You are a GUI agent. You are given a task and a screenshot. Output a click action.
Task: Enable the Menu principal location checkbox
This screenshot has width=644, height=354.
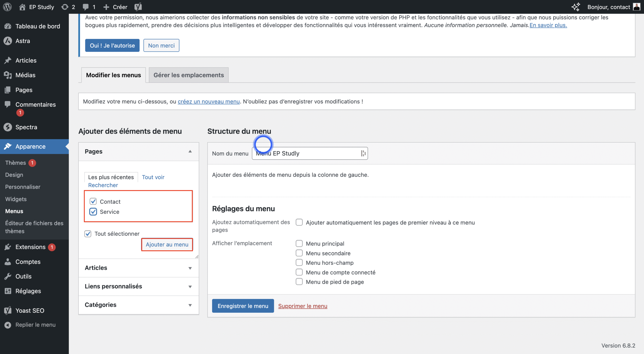point(299,243)
